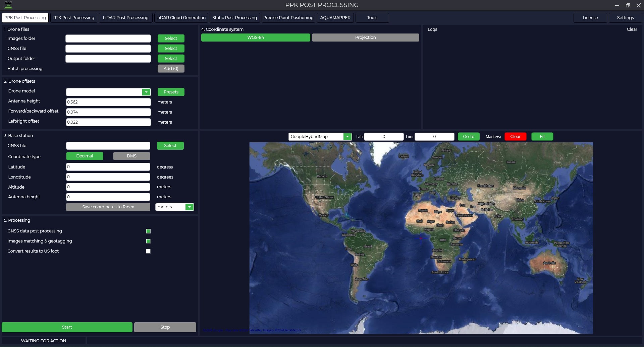
Task: Open the meters unit dropdown
Action: (190, 207)
